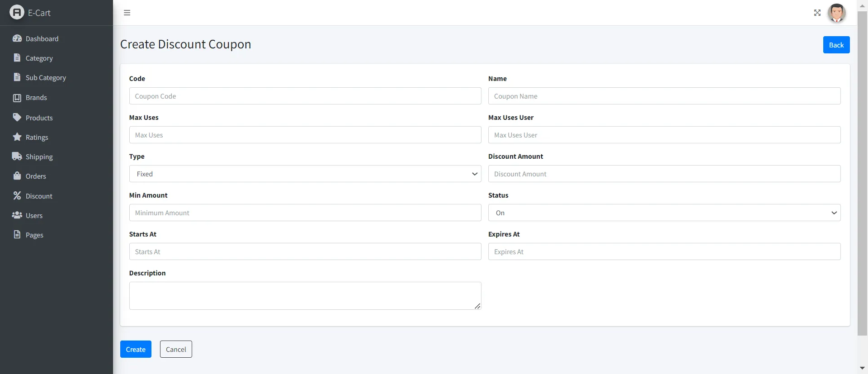The image size is (868, 374).
Task: Click the Discount percent icon
Action: [x=17, y=196]
